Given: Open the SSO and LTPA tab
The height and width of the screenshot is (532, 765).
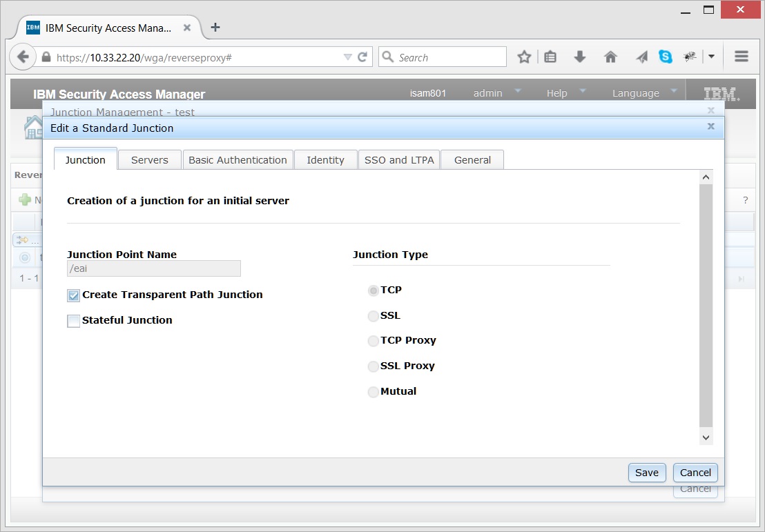Looking at the screenshot, I should pyautogui.click(x=399, y=159).
